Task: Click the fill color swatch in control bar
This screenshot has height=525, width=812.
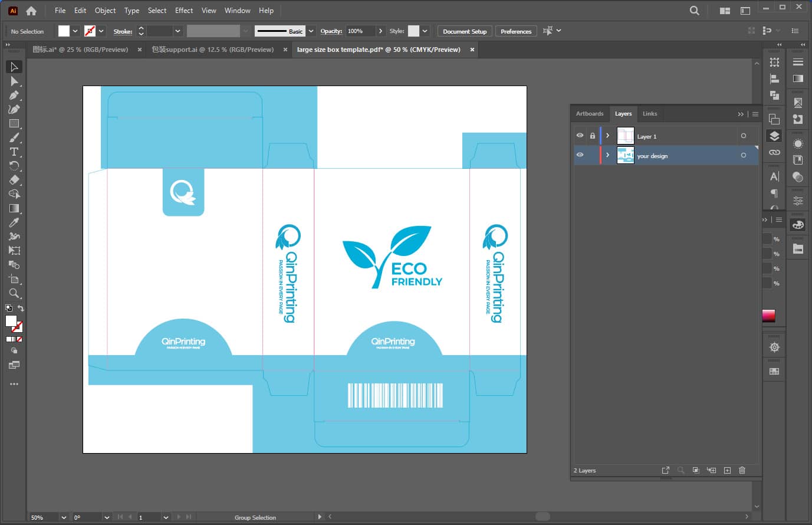Action: (x=64, y=31)
